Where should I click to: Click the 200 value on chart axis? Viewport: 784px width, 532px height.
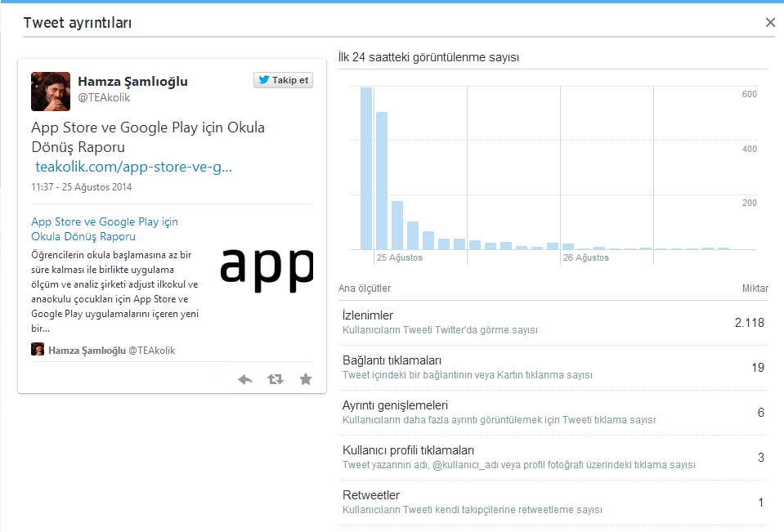tap(749, 203)
